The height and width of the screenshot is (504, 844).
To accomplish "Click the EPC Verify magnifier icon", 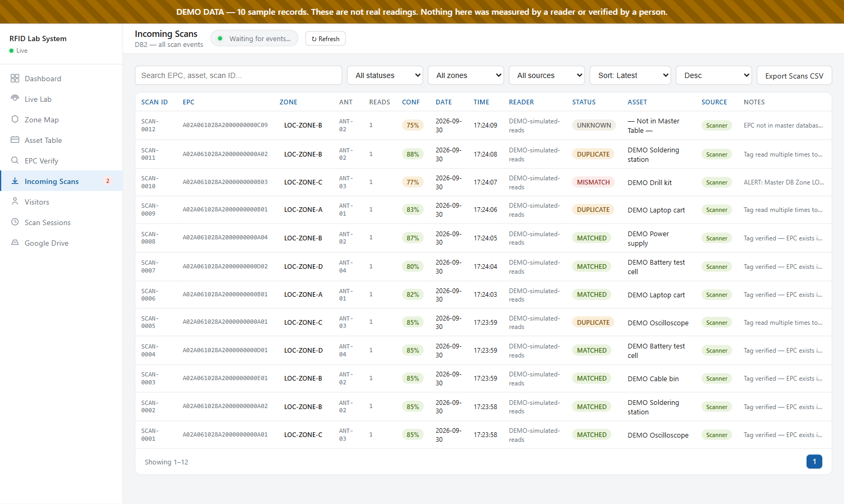I will (15, 160).
